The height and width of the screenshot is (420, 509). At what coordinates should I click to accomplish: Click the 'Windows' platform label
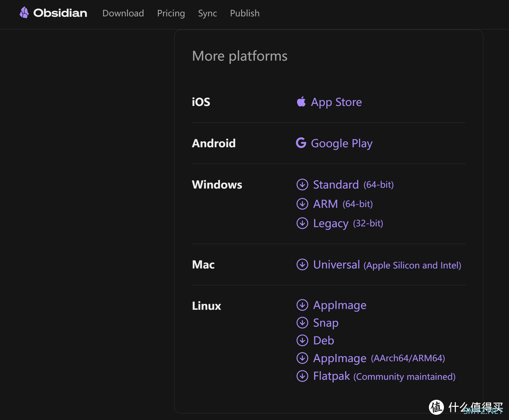[217, 185]
